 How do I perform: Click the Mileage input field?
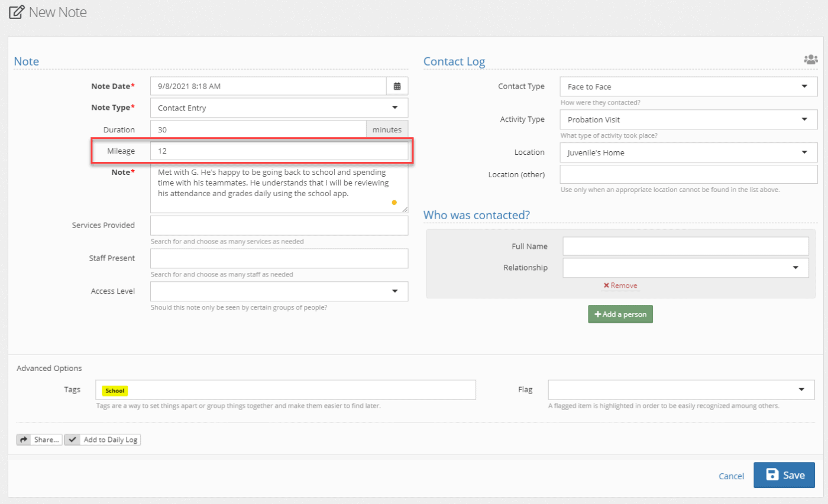coord(279,151)
